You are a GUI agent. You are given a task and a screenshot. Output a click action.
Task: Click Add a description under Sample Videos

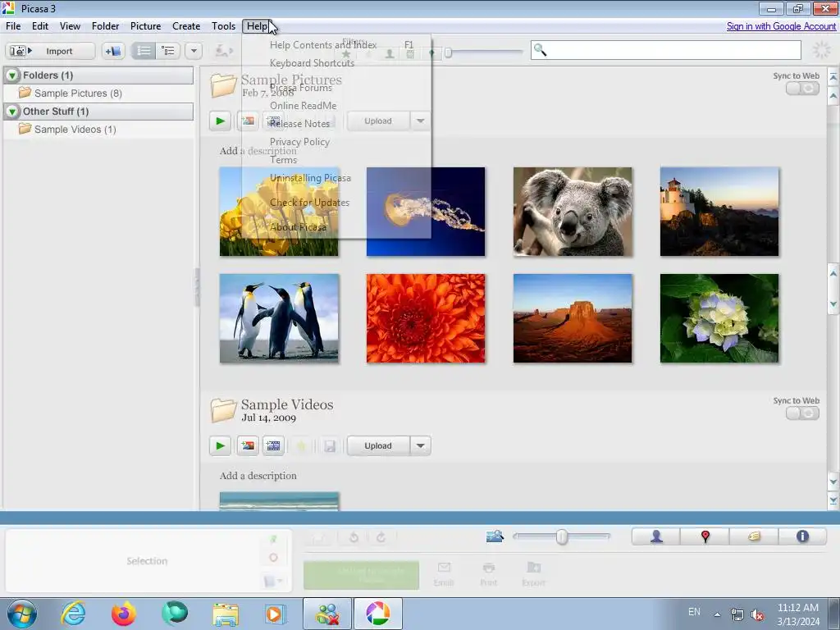click(x=258, y=476)
